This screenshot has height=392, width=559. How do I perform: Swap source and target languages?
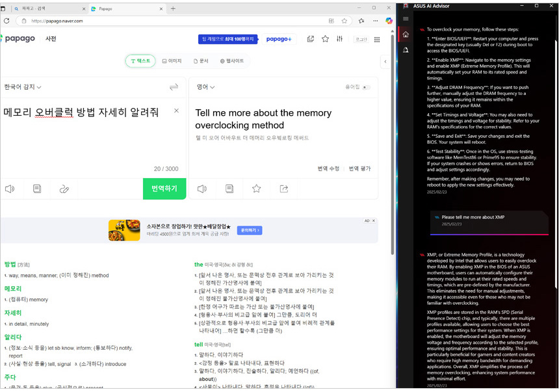(174, 87)
